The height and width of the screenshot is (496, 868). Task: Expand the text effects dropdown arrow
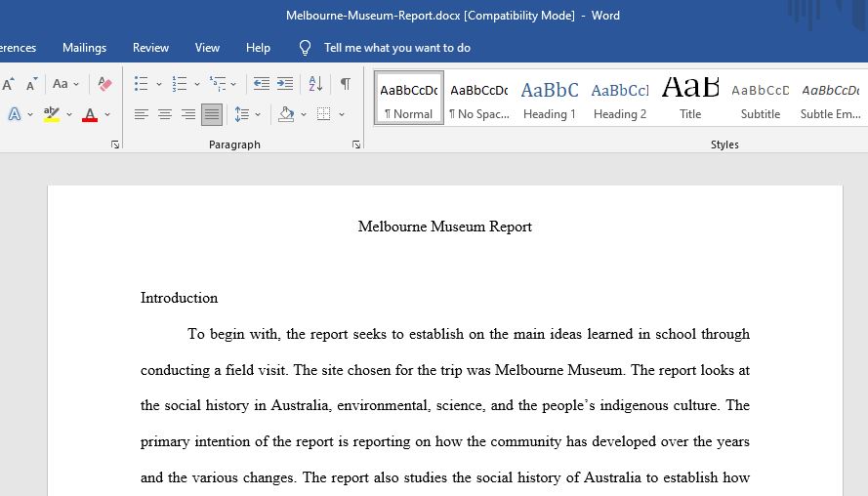point(30,114)
